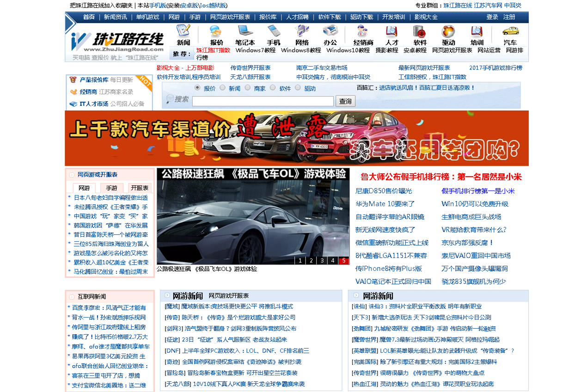The height and width of the screenshot is (392, 587).
Task: Open 百度李彦宏 internet news item
Action: point(109,308)
